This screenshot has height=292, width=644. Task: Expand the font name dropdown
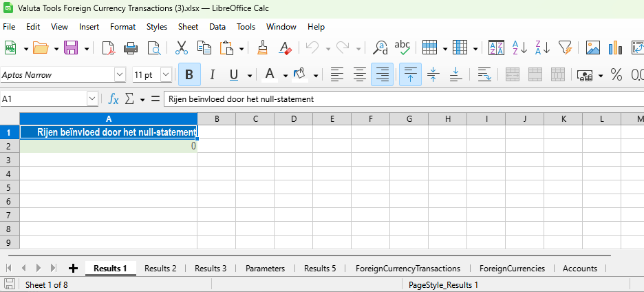(120, 74)
